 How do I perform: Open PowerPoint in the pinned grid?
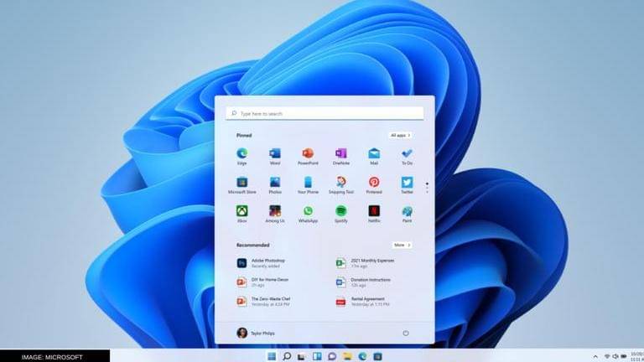[308, 154]
